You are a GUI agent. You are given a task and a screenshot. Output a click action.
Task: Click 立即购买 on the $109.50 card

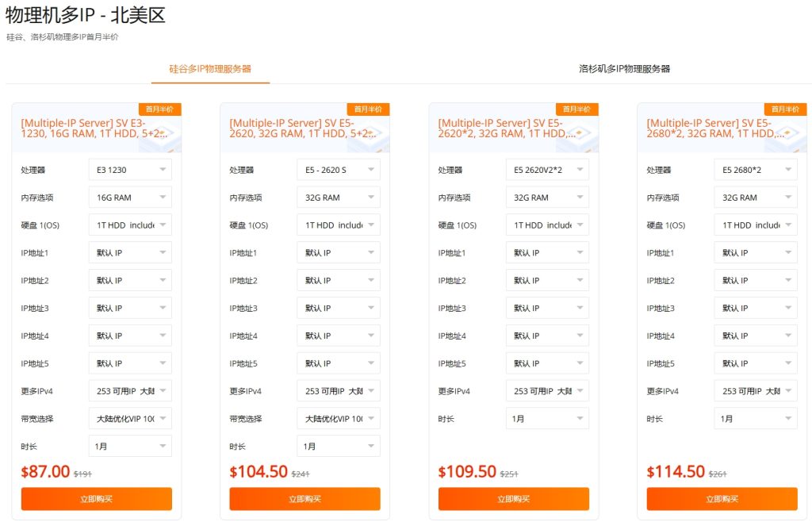(513, 499)
